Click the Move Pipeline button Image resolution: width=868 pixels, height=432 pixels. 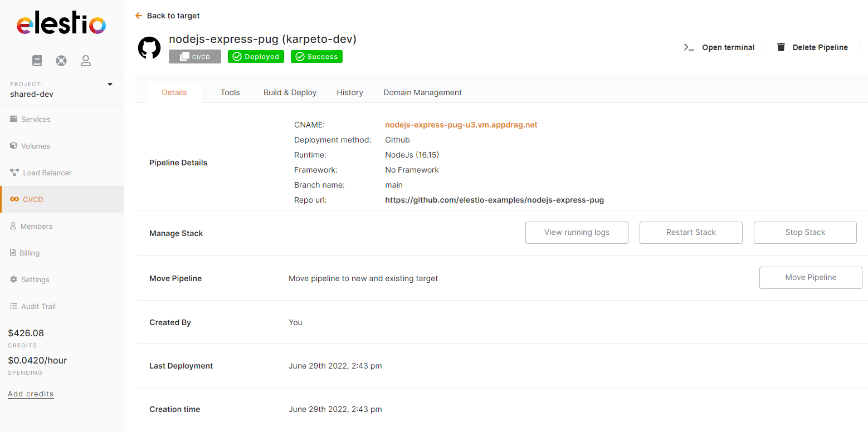click(x=811, y=278)
